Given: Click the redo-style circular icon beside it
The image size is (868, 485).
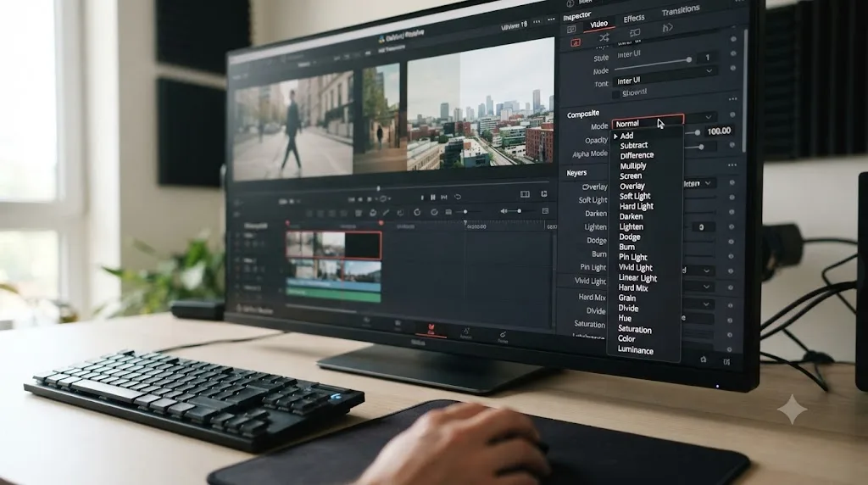Looking at the screenshot, I should tap(435, 212).
